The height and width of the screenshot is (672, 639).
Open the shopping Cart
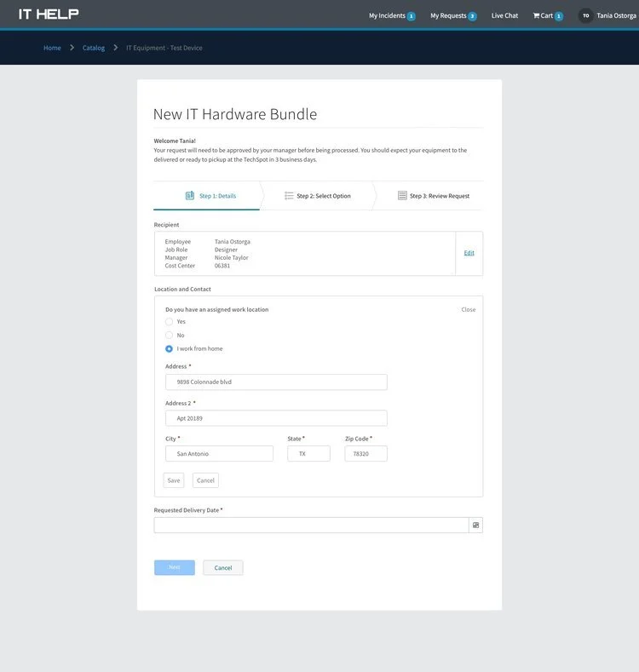point(543,16)
